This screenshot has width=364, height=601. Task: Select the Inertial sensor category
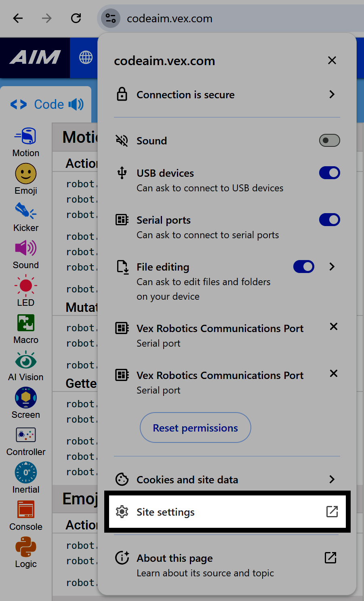tap(25, 478)
